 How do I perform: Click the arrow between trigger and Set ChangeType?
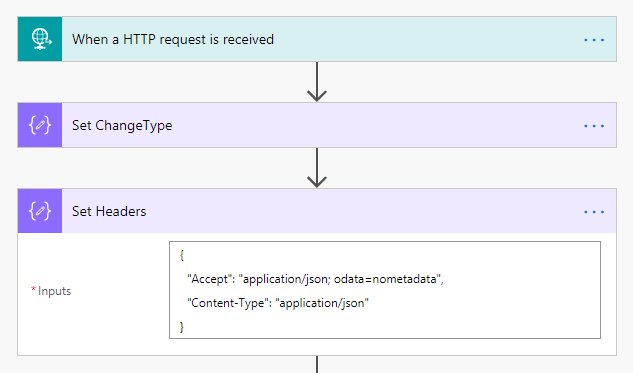pyautogui.click(x=317, y=82)
